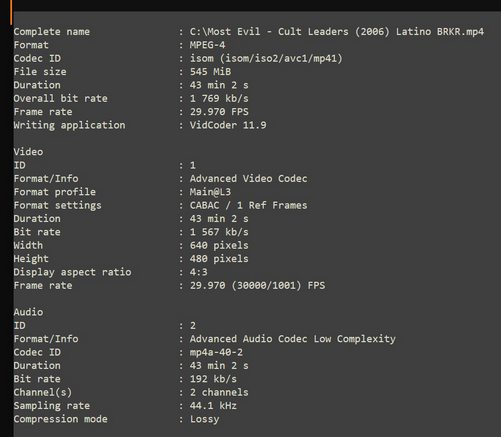This screenshot has width=501, height=437.
Task: Select the 1 769 kb/s overall bit rate
Action: coord(219,99)
